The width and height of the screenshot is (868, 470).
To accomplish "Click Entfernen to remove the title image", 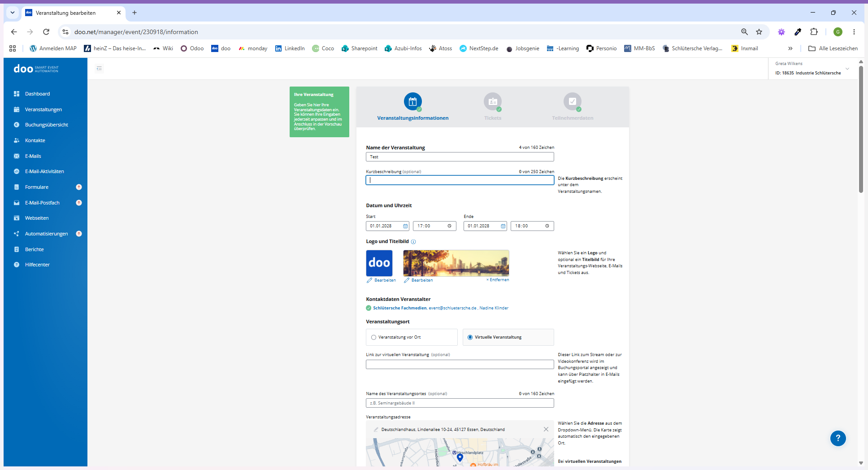I will [498, 280].
